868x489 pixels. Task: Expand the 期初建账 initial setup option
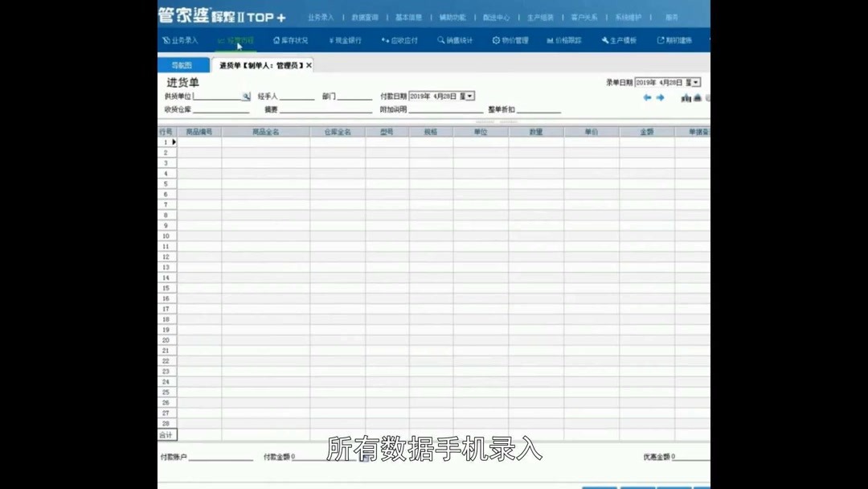pyautogui.click(x=677, y=39)
